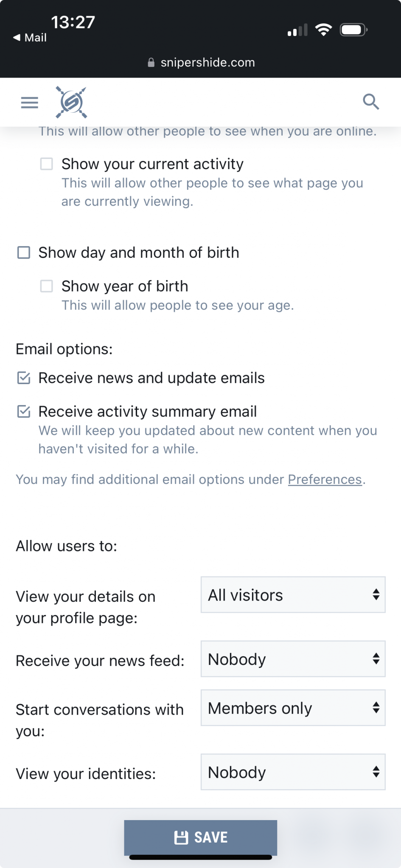Expand the Receive your news feed dropdown
401x868 pixels.
pos(293,659)
